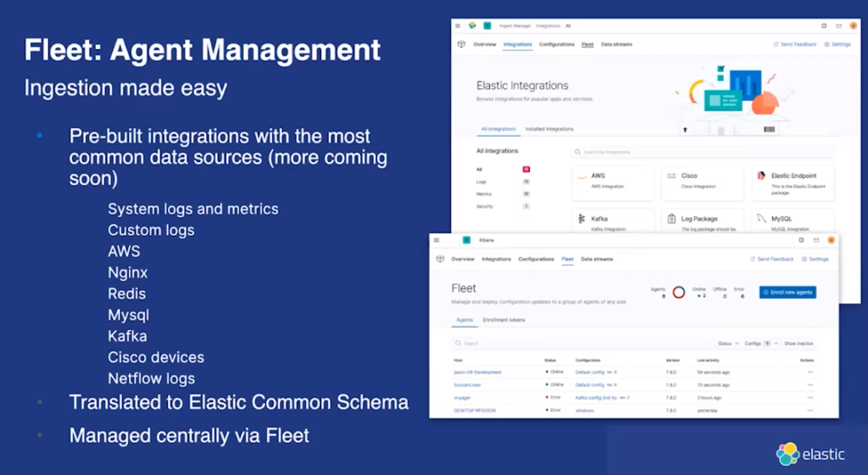Click green space icon in Integrations window
Viewport: 868px width, 475px height.
coord(487,25)
